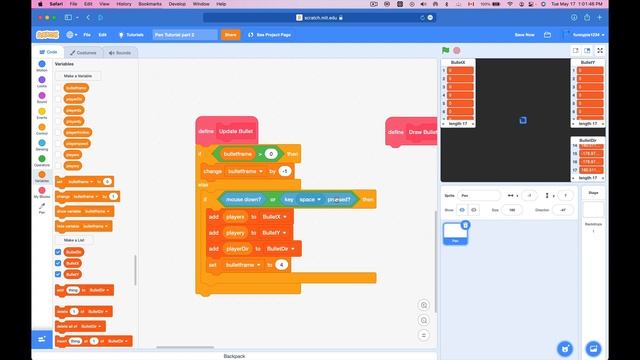The image size is (640, 360).
Task: Toggle the playerfriction variable checkbox
Action: [x=58, y=133]
